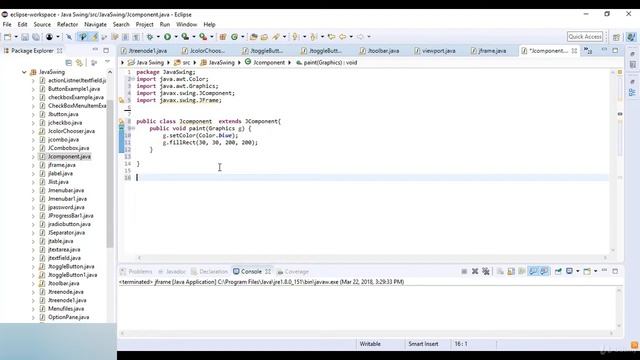Click the Pin Console icon
The height and width of the screenshot is (360, 640).
click(558, 271)
